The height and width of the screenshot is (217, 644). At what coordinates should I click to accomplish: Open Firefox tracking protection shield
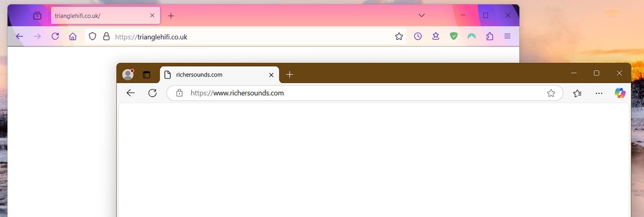coord(92,36)
